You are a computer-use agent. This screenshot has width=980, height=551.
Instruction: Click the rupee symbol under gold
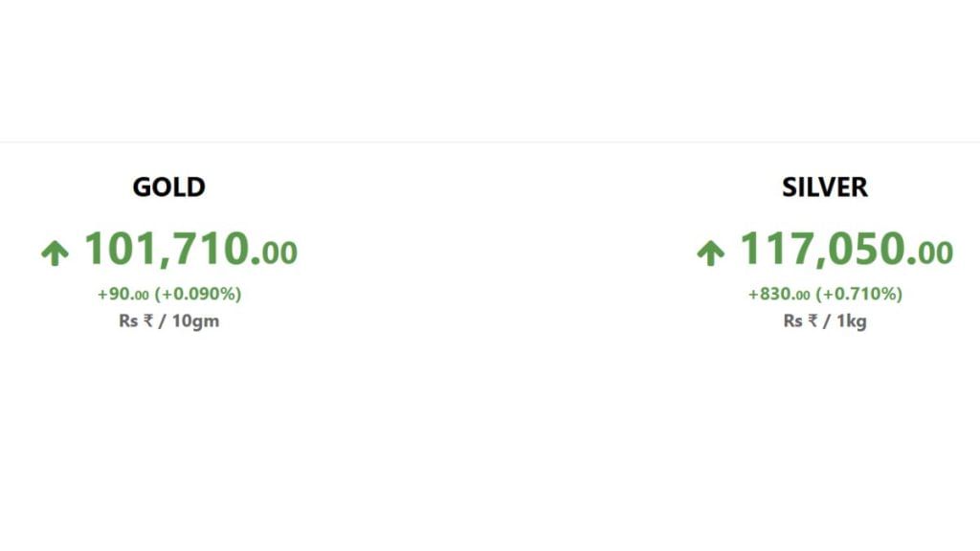click(x=148, y=321)
